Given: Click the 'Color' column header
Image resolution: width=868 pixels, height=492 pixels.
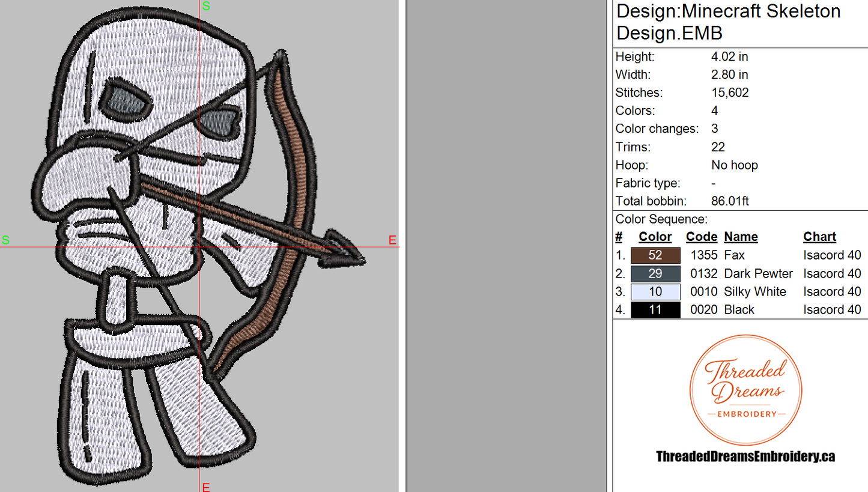Looking at the screenshot, I should pos(655,237).
